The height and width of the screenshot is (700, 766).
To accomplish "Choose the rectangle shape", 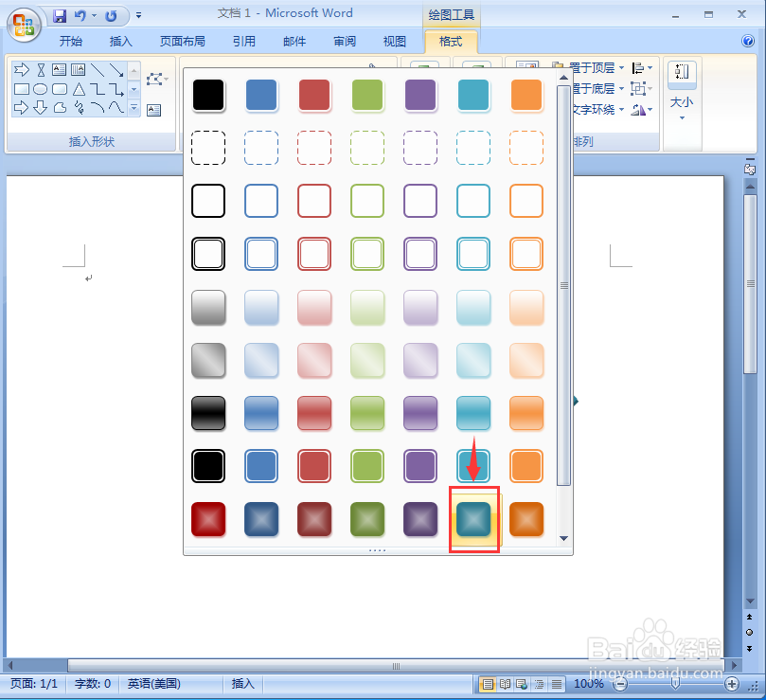I will point(22,89).
